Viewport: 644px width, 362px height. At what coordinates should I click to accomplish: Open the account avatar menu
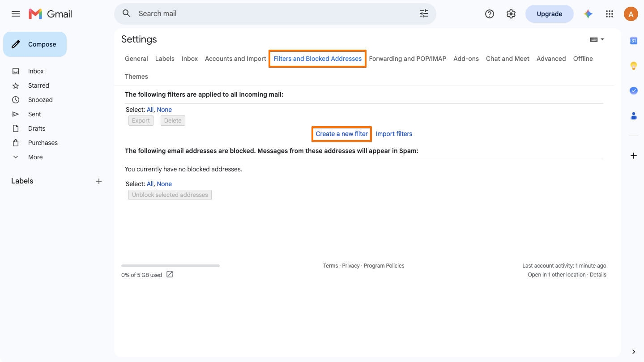click(x=631, y=14)
